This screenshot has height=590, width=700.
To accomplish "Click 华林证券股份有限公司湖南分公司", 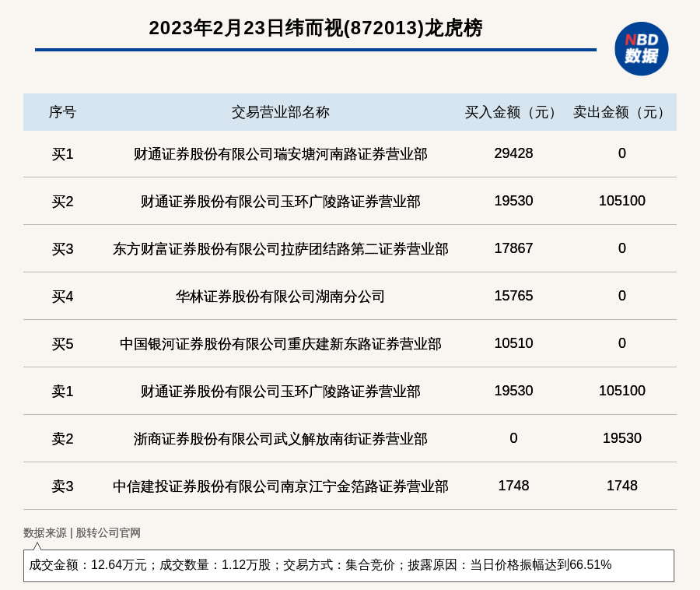I will [x=280, y=297].
